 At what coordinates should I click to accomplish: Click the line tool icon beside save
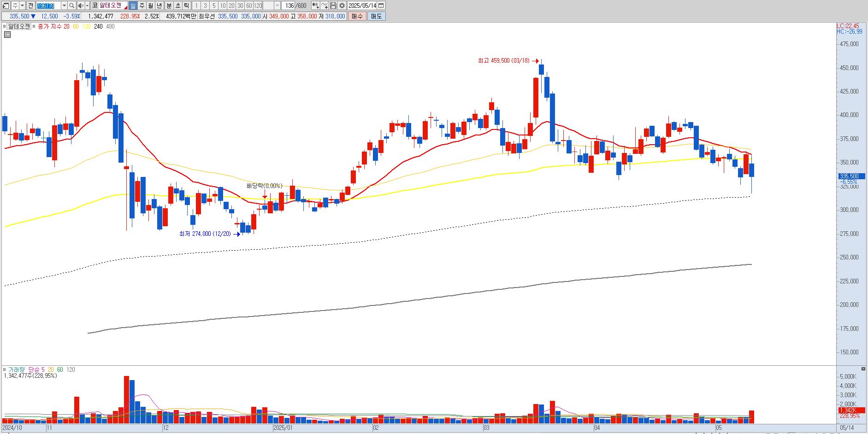[324, 6]
